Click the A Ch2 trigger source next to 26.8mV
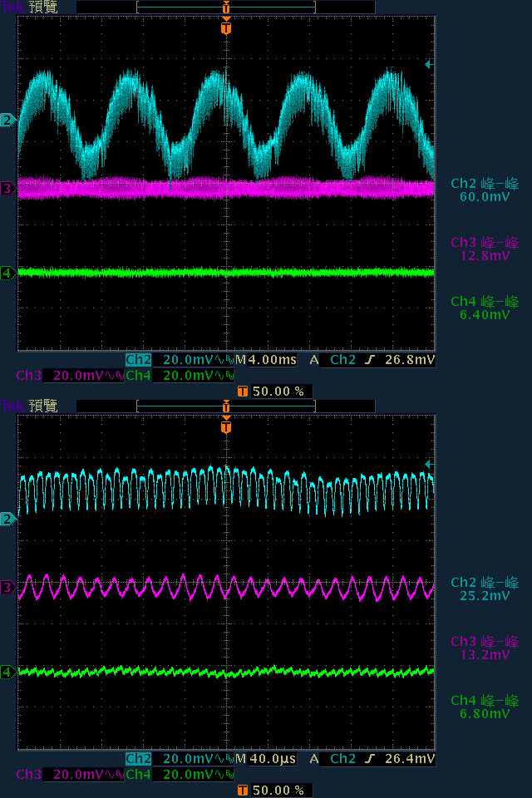The image size is (532, 798). tap(333, 360)
